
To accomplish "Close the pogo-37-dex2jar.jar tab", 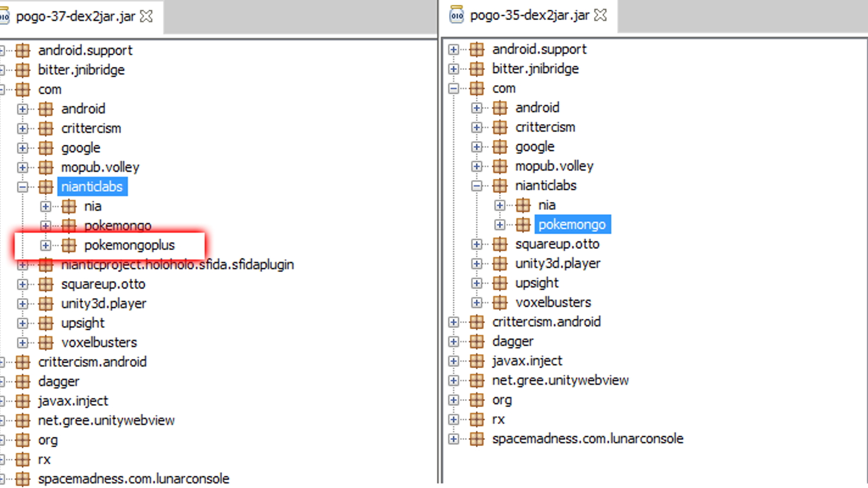I will pos(146,16).
